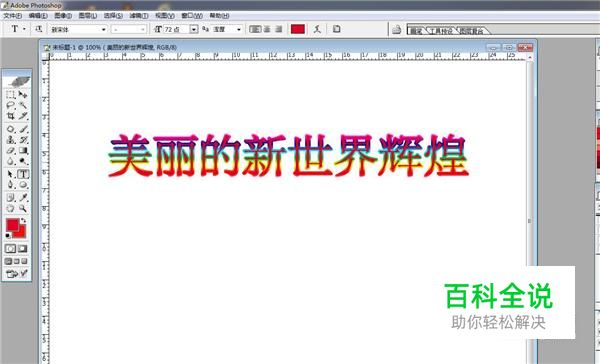Screen dimensions: 600x364
Task: Select the Lasso tool
Action: click(x=11, y=105)
